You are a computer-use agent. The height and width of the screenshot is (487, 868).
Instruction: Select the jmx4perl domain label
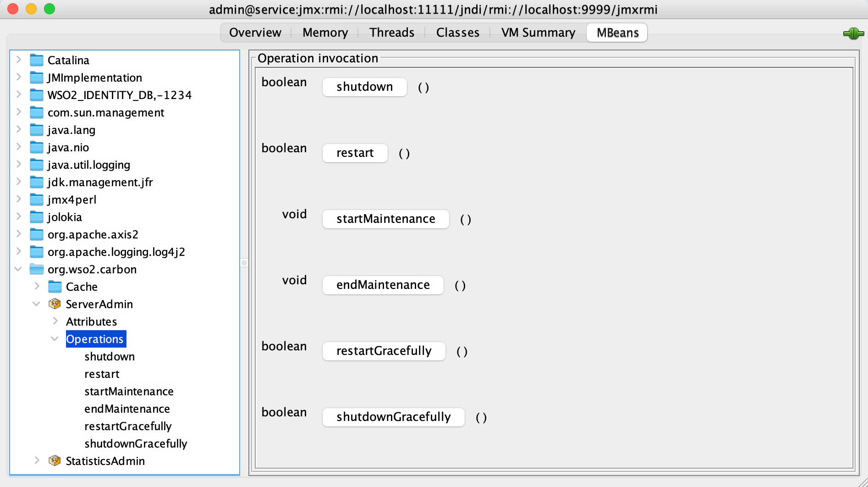[72, 199]
